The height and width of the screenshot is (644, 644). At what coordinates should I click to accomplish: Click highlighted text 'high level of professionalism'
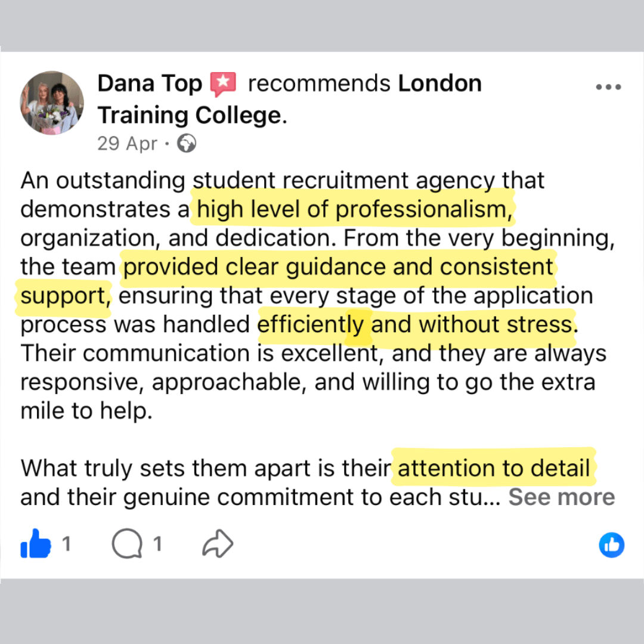click(x=354, y=209)
